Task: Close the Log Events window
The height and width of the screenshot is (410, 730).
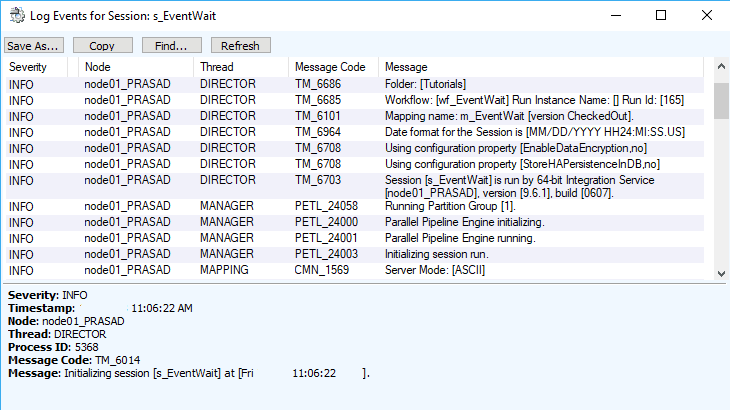Action: click(707, 15)
